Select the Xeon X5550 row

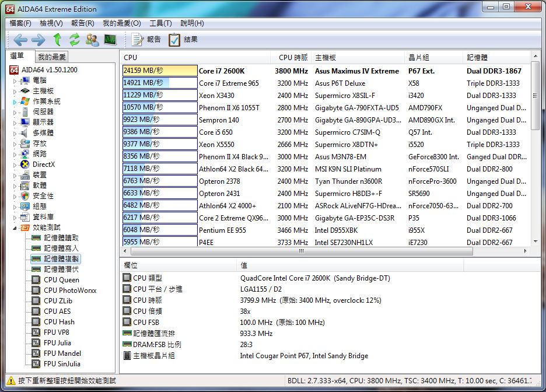325,145
